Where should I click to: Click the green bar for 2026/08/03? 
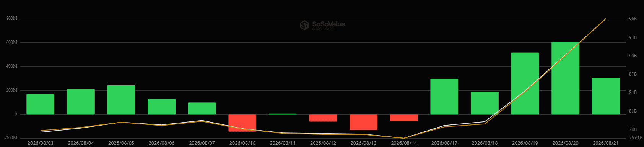pyautogui.click(x=41, y=104)
